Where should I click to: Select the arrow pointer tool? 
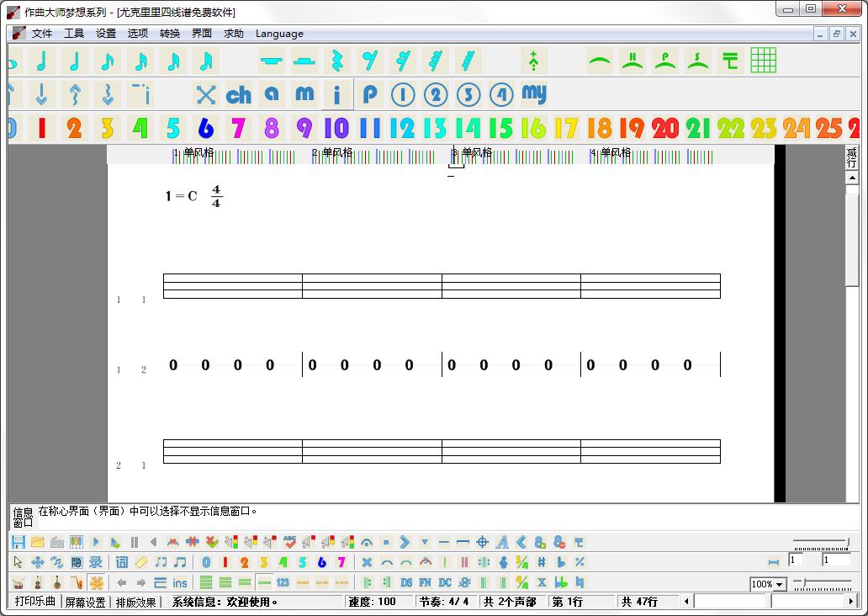(x=18, y=562)
